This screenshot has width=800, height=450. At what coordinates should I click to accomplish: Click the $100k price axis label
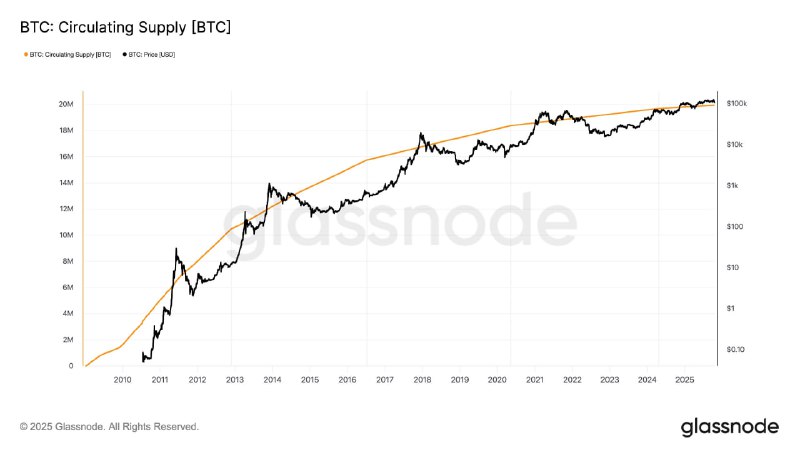738,104
